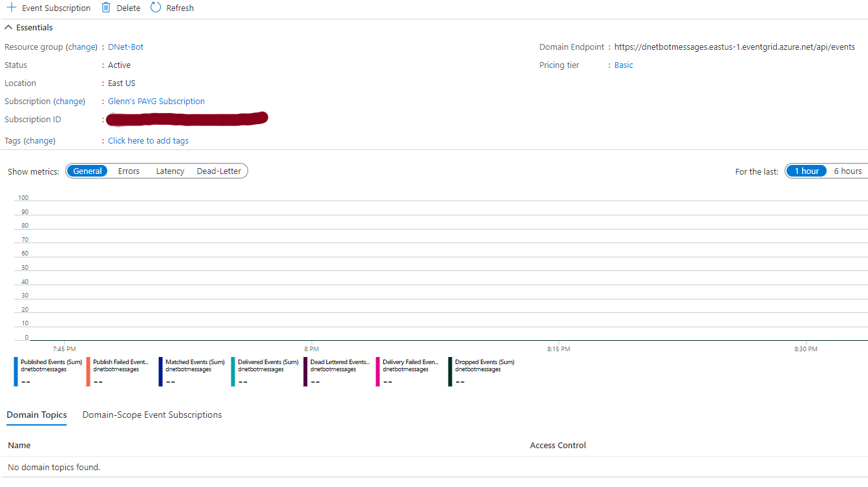Select the General metrics option

87,171
